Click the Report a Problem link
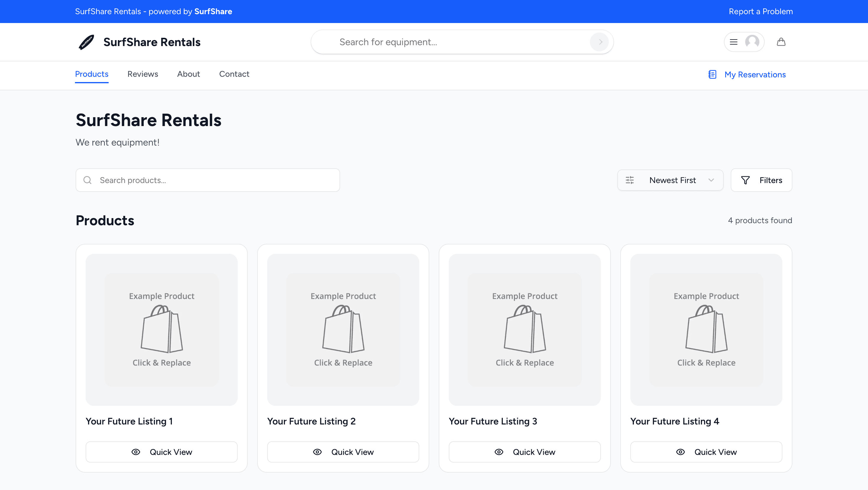Image resolution: width=868 pixels, height=490 pixels. click(761, 12)
